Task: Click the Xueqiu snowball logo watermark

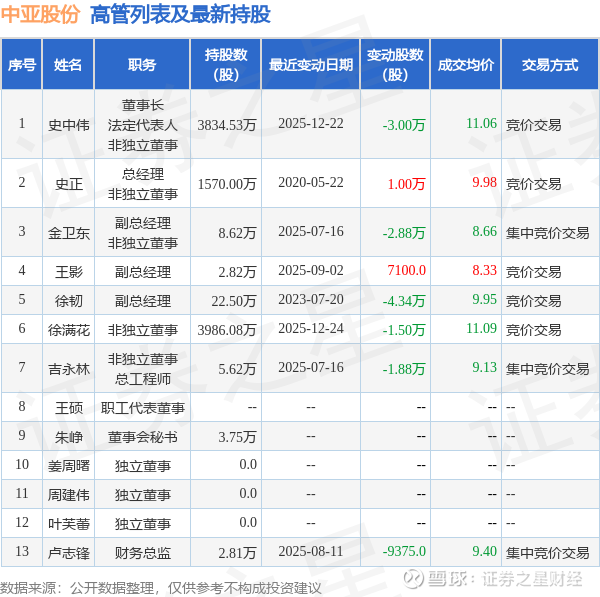Action: coord(413,578)
